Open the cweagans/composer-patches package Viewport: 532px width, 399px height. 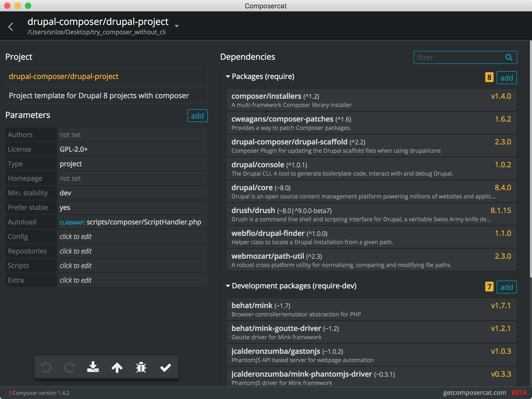pyautogui.click(x=371, y=123)
